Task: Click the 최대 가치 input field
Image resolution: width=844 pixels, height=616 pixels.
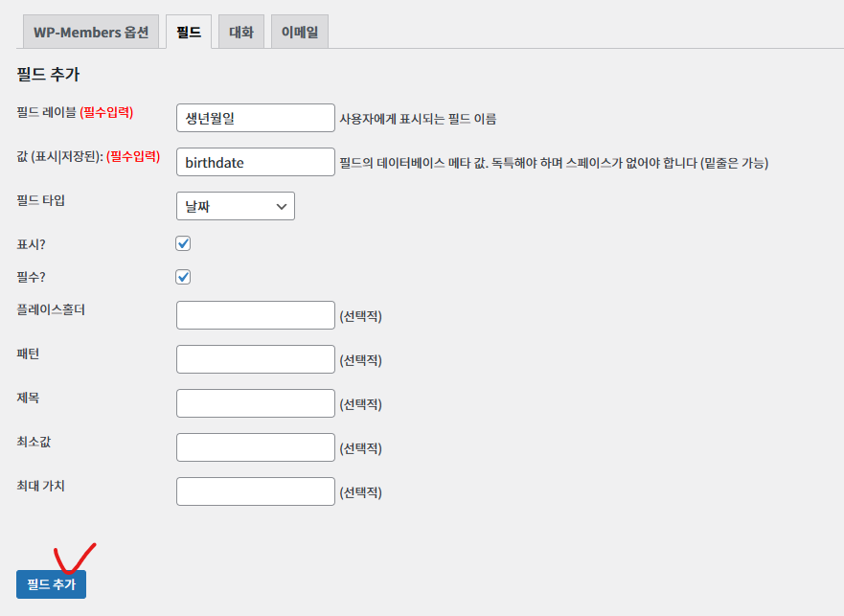Action: [256, 491]
